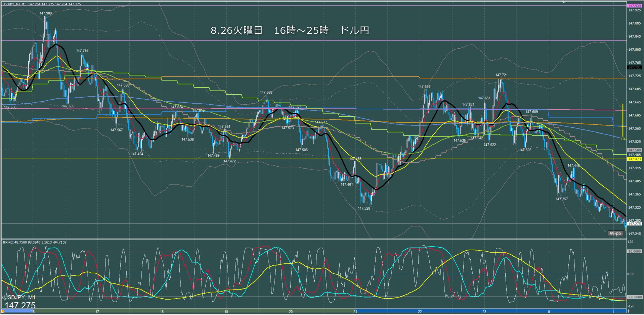The height and width of the screenshot is (315, 644).
Task: Click the hour 19 marker on time axis
Action: pyautogui.click(x=226, y=312)
